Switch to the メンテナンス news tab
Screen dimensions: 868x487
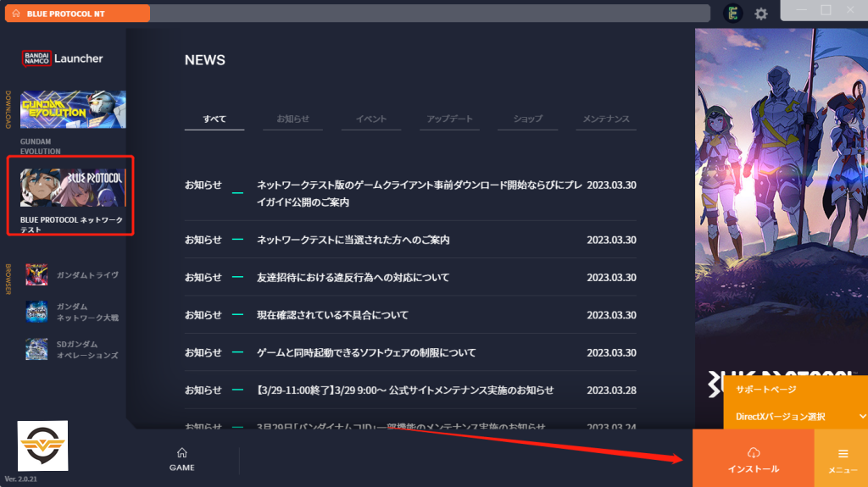[x=606, y=119]
